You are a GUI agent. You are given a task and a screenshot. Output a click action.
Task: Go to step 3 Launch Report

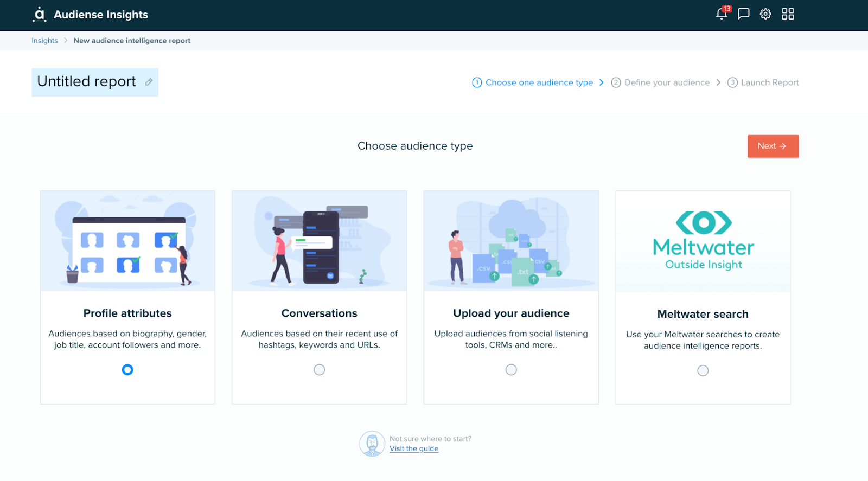tap(763, 82)
